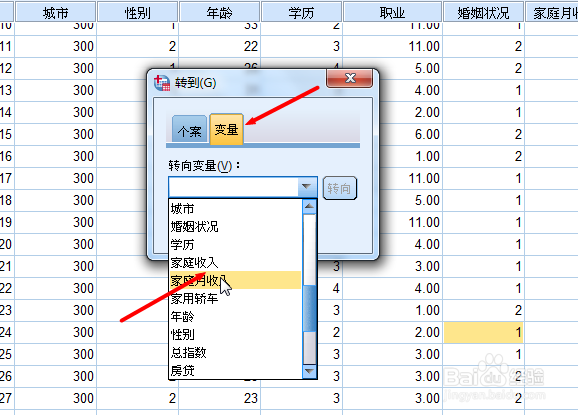Click the Go To dialog title icon
This screenshot has width=578, height=415.
pos(161,83)
